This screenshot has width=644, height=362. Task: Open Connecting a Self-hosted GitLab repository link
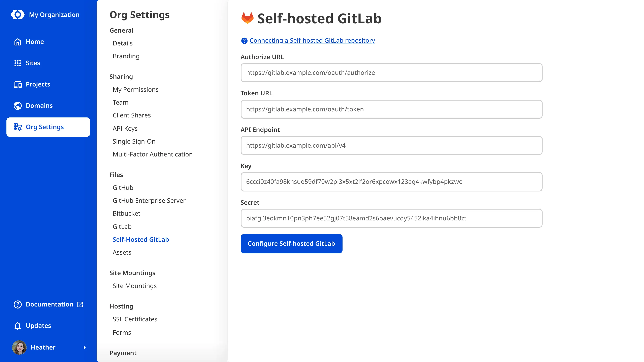pos(312,40)
